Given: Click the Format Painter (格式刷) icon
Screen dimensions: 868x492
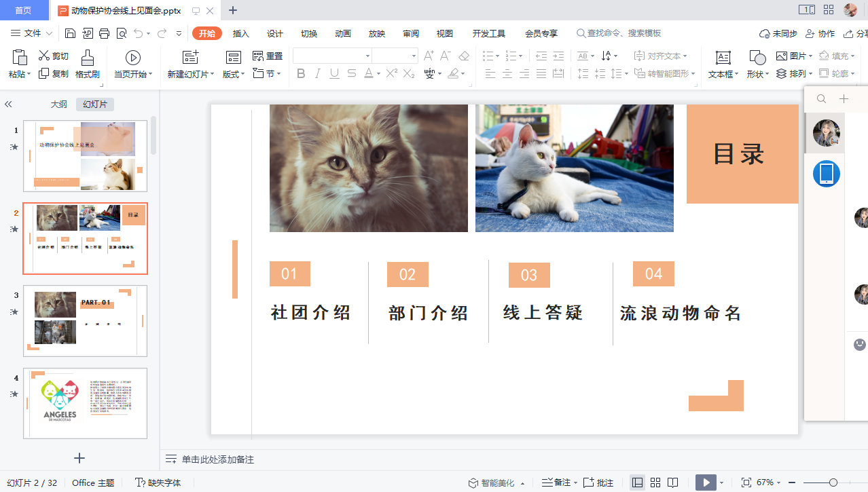Looking at the screenshot, I should 87,58.
